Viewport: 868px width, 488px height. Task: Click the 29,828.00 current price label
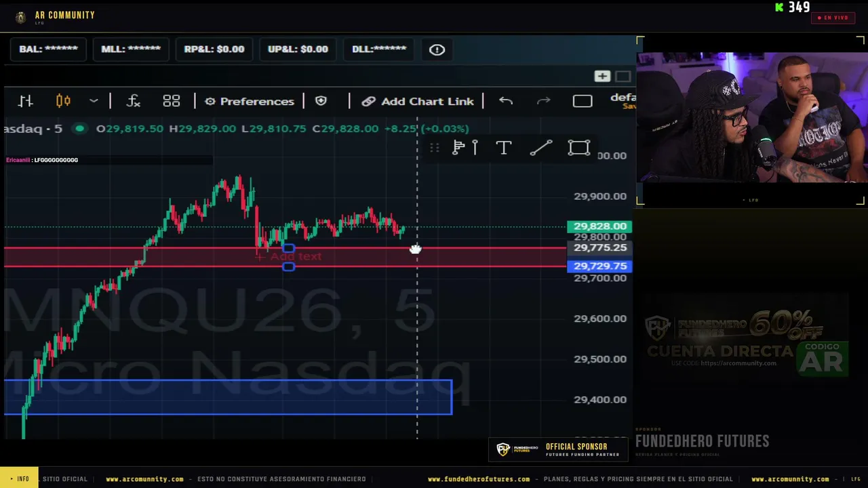click(600, 226)
